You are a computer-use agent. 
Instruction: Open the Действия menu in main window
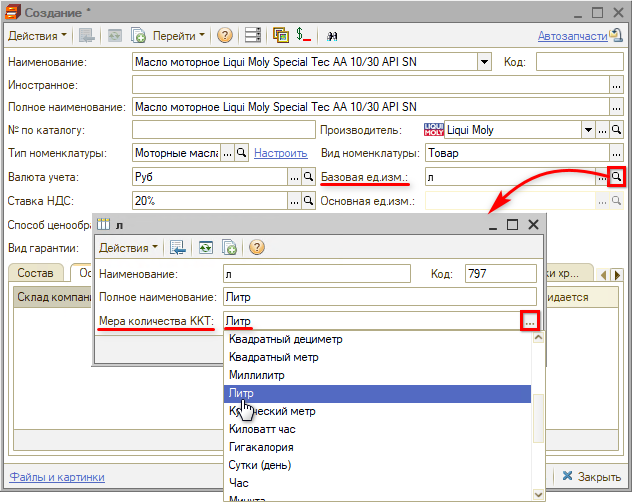[37, 36]
